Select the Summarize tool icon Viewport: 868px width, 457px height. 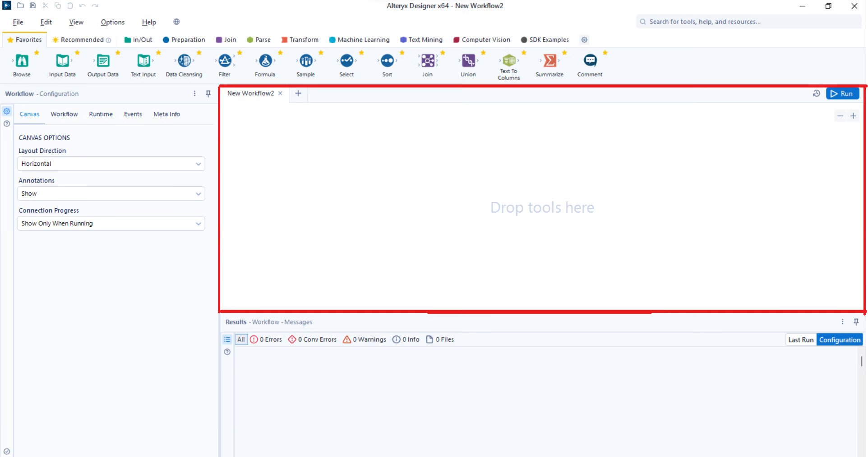pos(549,61)
